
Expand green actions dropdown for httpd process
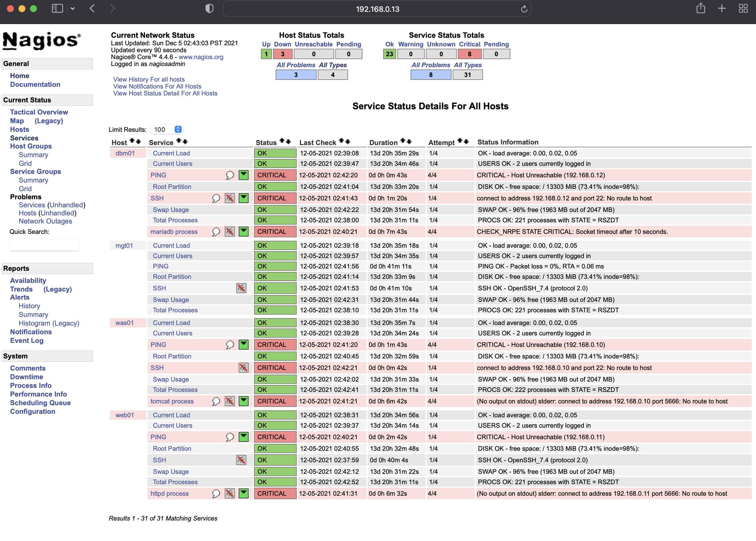(243, 493)
